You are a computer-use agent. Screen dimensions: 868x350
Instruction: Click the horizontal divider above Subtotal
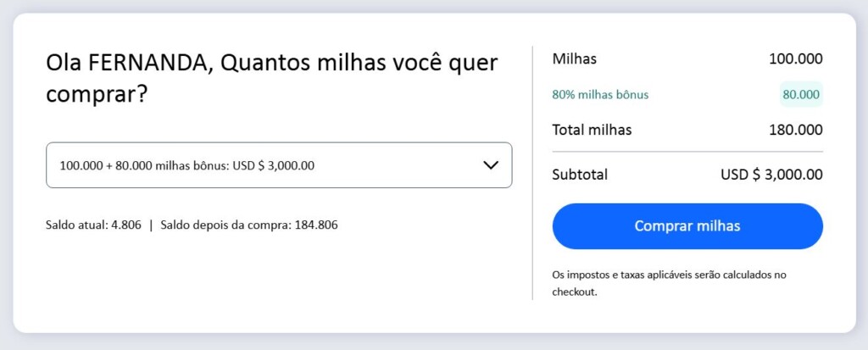(687, 152)
